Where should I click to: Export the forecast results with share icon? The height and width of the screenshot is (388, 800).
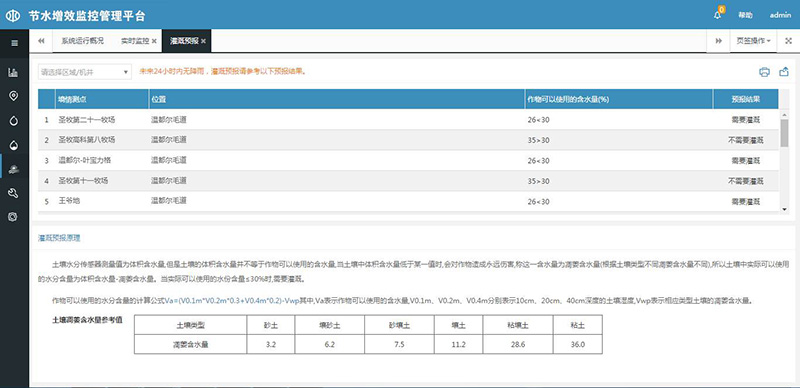pyautogui.click(x=784, y=72)
